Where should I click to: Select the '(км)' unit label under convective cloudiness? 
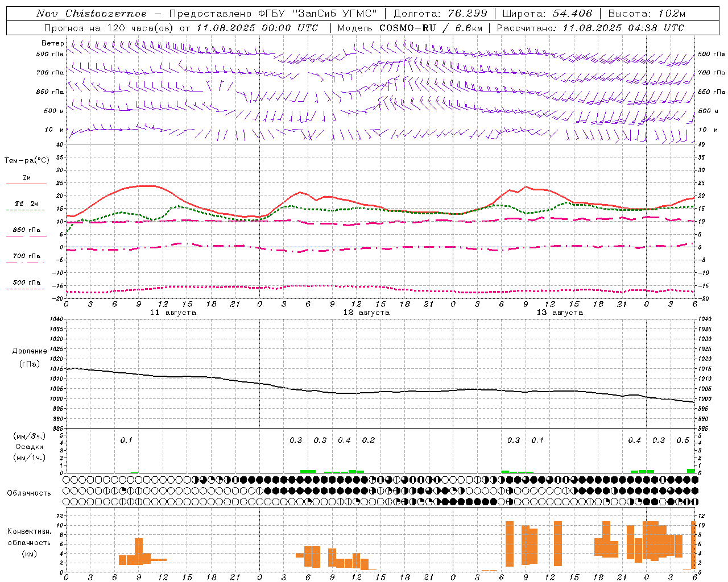click(30, 554)
